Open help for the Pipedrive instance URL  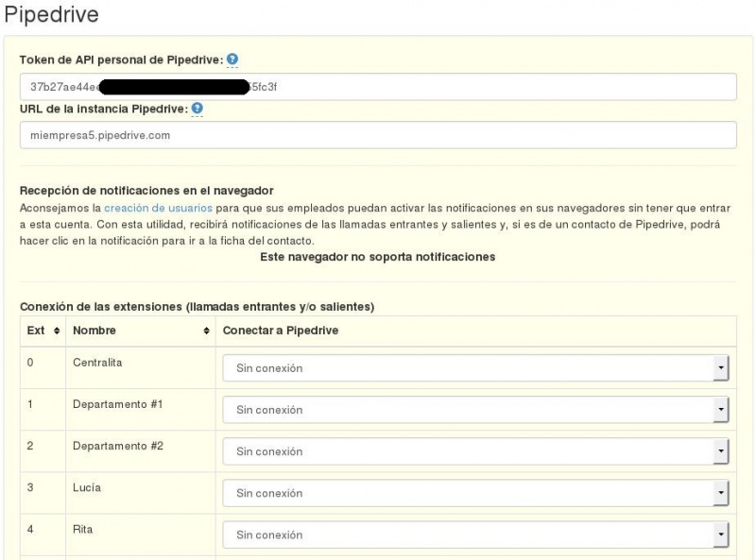tap(198, 109)
